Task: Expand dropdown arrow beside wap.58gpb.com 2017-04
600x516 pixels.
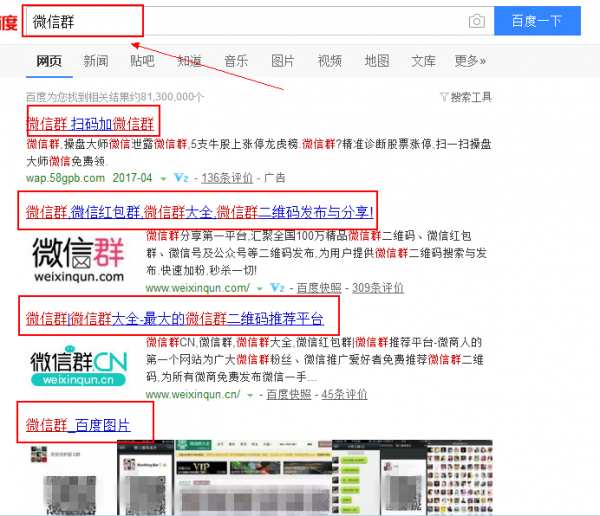Action: pos(163,179)
